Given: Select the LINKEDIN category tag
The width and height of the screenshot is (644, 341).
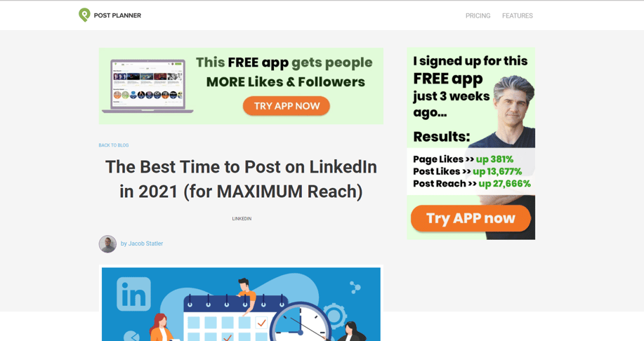Looking at the screenshot, I should (242, 219).
